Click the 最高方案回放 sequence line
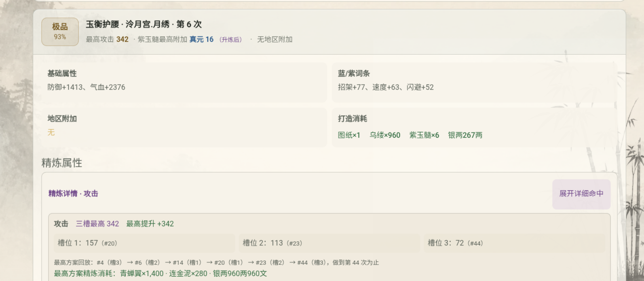This screenshot has width=644, height=281. click(x=216, y=263)
